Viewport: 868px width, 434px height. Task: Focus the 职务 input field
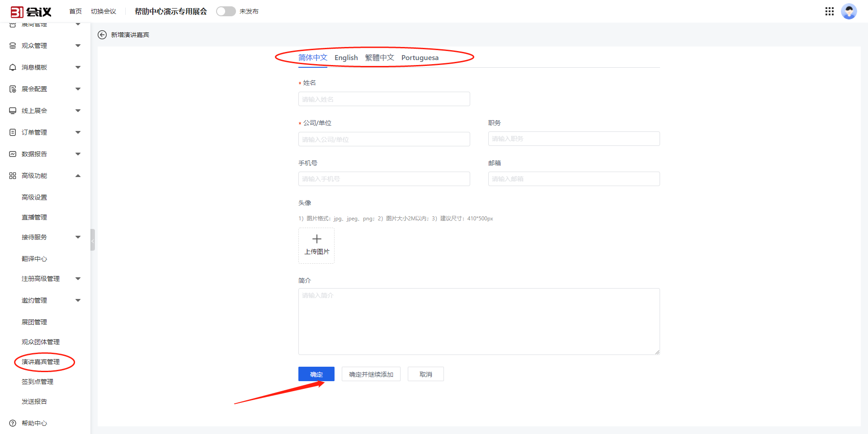click(x=574, y=139)
